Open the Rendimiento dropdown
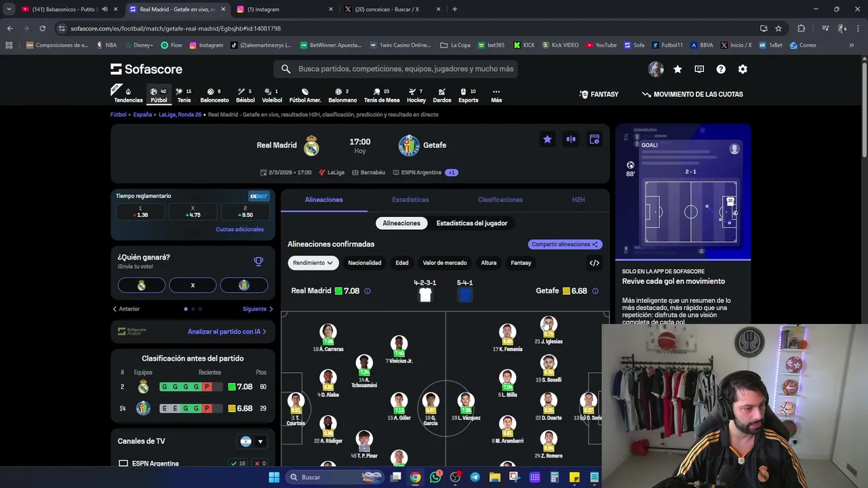The height and width of the screenshot is (488, 868). pos(313,263)
